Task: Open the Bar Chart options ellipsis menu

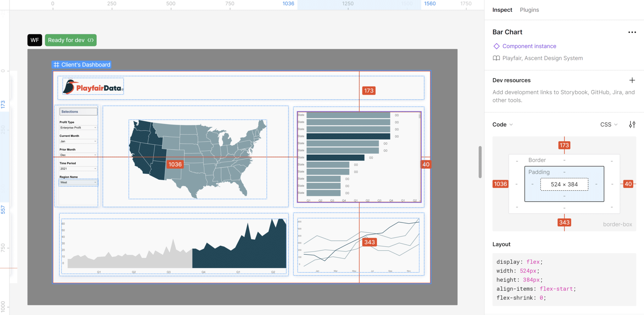Action: click(632, 32)
